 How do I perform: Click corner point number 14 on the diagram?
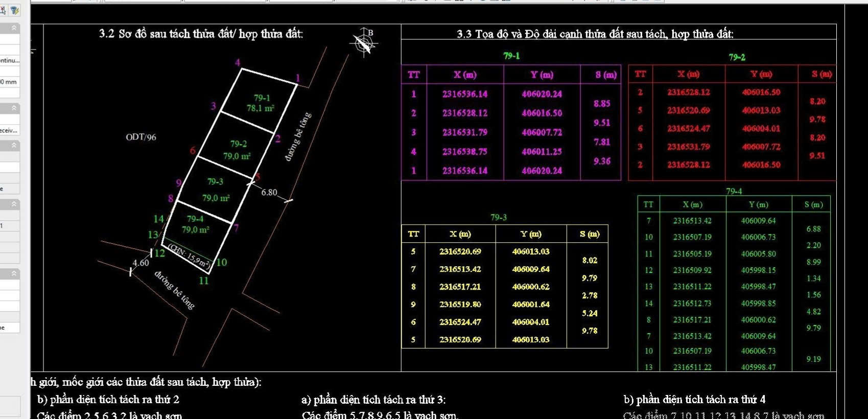tap(159, 219)
